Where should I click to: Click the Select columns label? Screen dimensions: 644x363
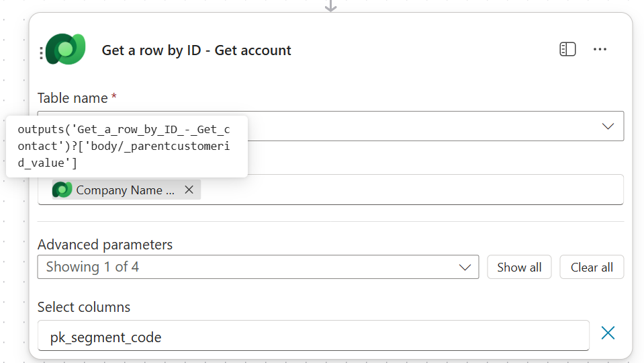click(84, 307)
